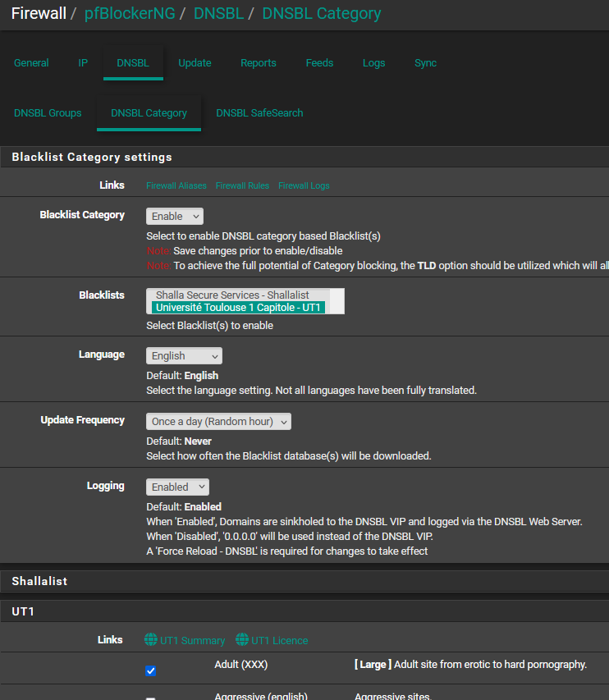Follow the Firewall Rules link

pos(242,185)
